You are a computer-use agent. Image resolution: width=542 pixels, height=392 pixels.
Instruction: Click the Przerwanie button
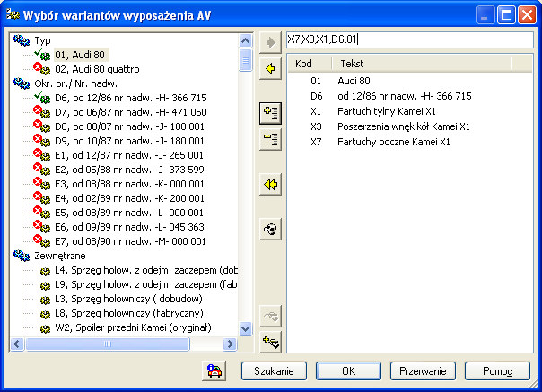pos(423,370)
